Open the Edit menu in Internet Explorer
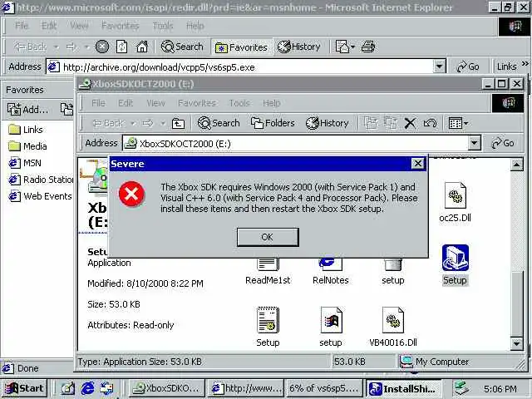The width and height of the screenshot is (532, 399). (x=49, y=26)
